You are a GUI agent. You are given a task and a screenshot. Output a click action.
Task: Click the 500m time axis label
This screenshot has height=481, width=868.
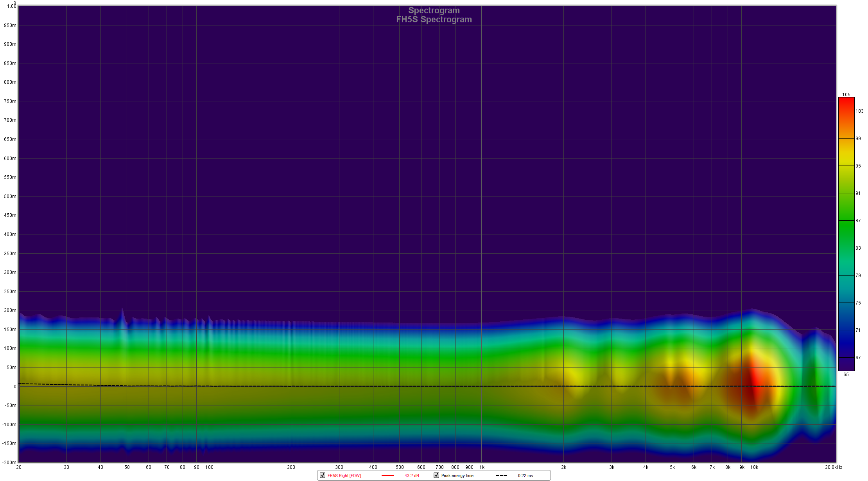(10, 196)
